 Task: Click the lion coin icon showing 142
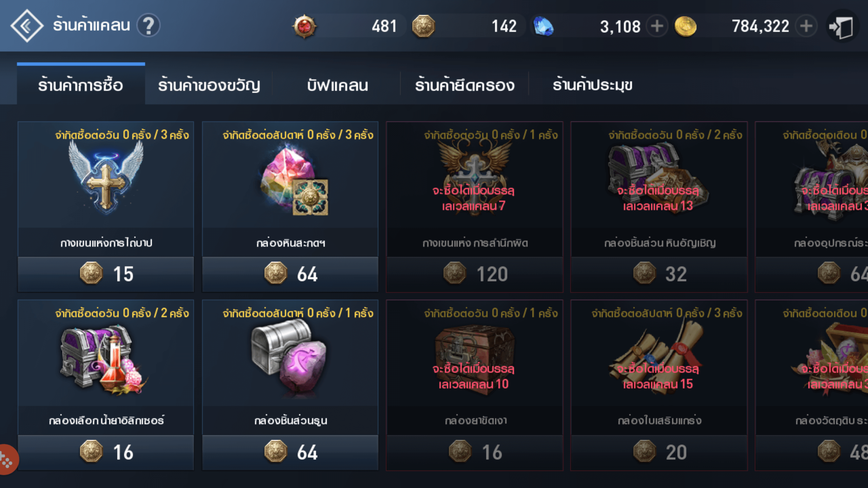(423, 26)
